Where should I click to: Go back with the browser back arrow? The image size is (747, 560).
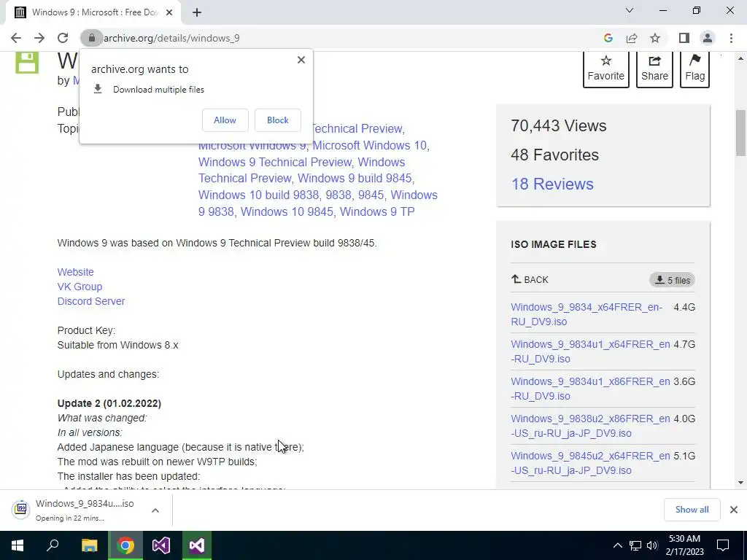[16, 38]
